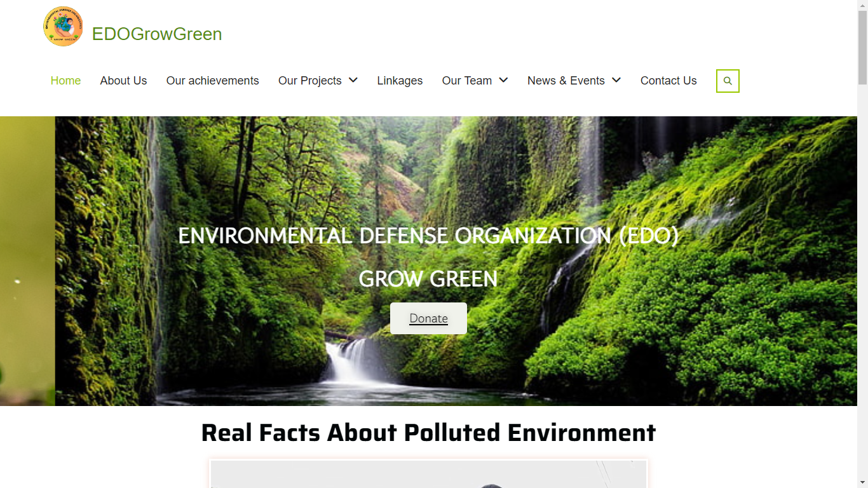Click the scroll-down arrow on the scrollbar
The image size is (868, 488).
[x=862, y=482]
